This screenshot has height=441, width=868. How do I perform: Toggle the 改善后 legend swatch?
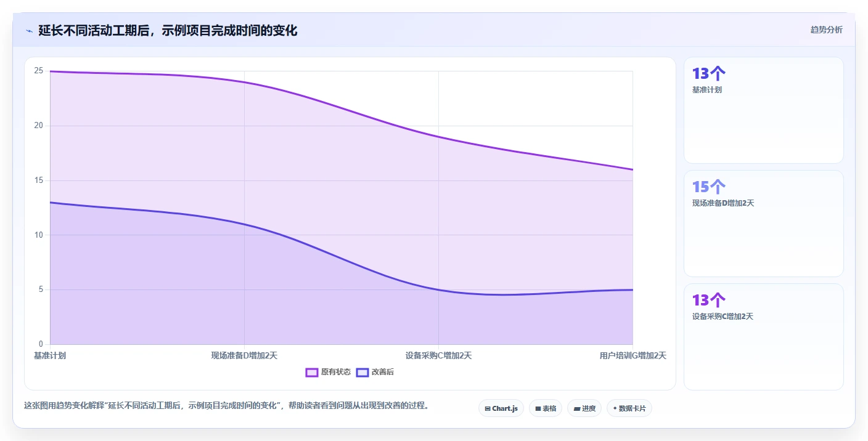pyautogui.click(x=362, y=372)
